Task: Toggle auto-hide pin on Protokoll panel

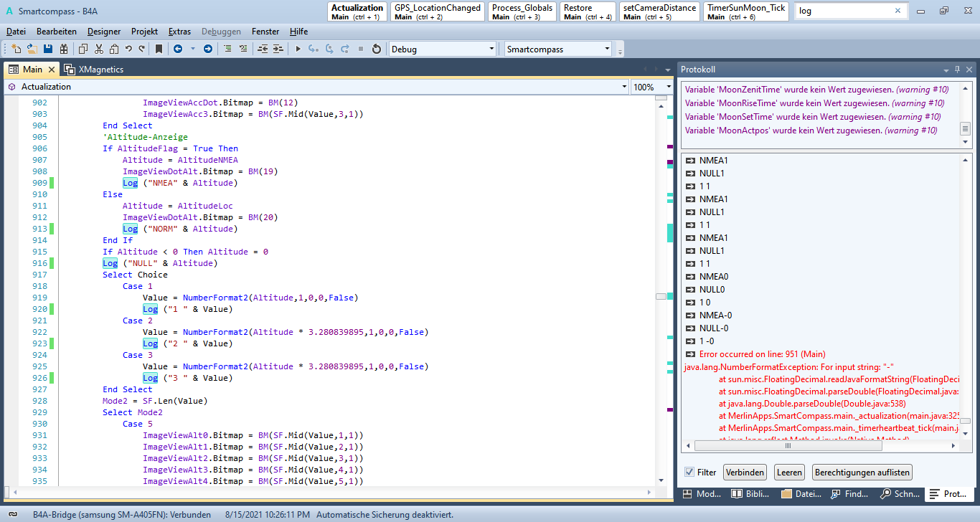Action: tap(957, 70)
